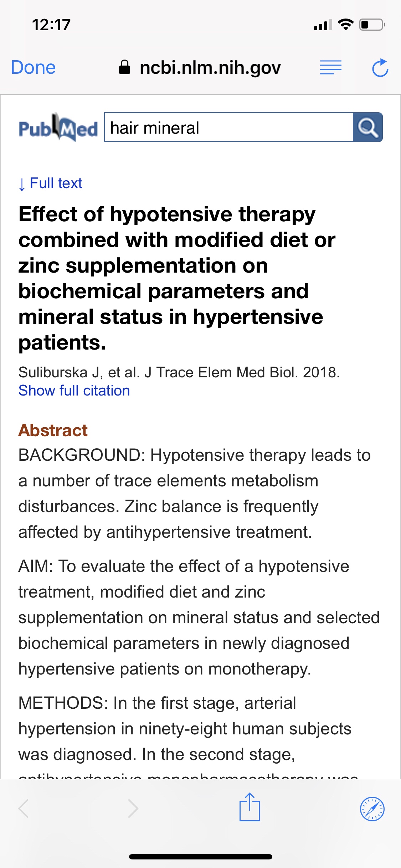Screen dimensions: 401x868
Task: Expand Show full citation
Action: click(x=74, y=391)
